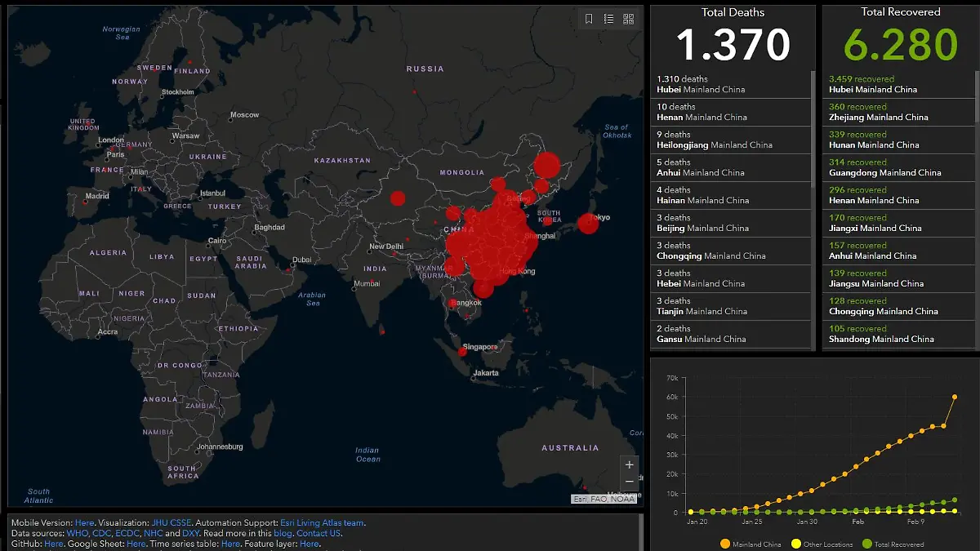Screen dimensions: 980x551
Task: Select the '296 recovered Henan' row
Action: click(x=898, y=196)
